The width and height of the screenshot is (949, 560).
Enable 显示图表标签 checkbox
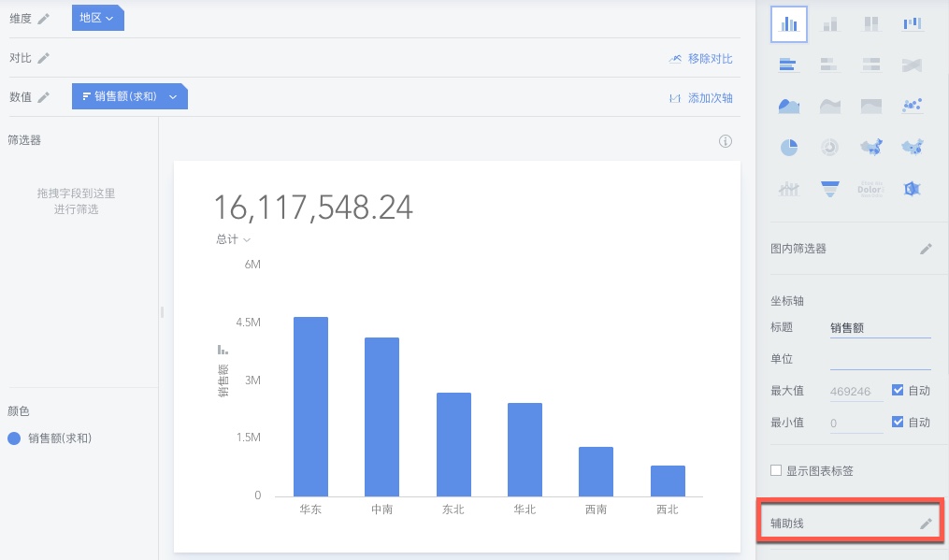click(776, 470)
